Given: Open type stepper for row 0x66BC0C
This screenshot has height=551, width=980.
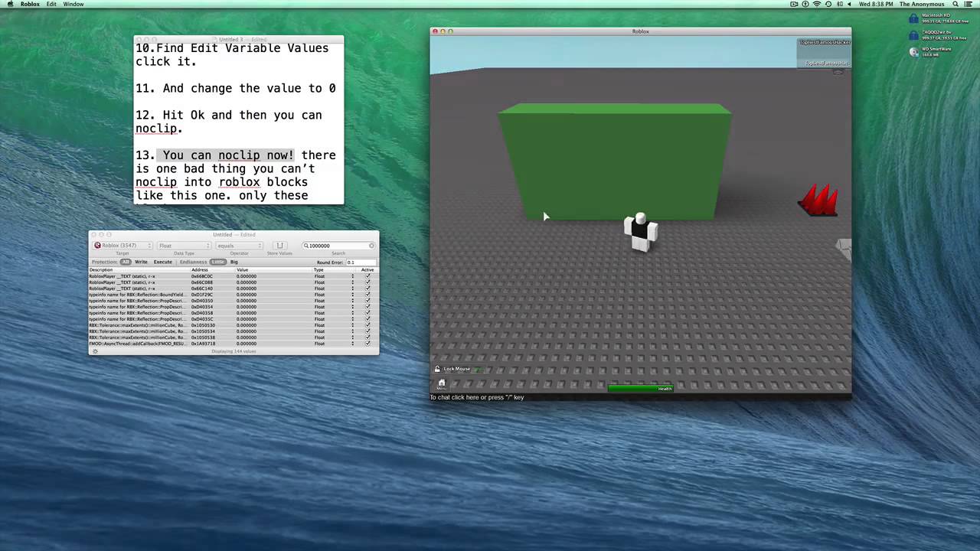Looking at the screenshot, I should click(x=353, y=276).
